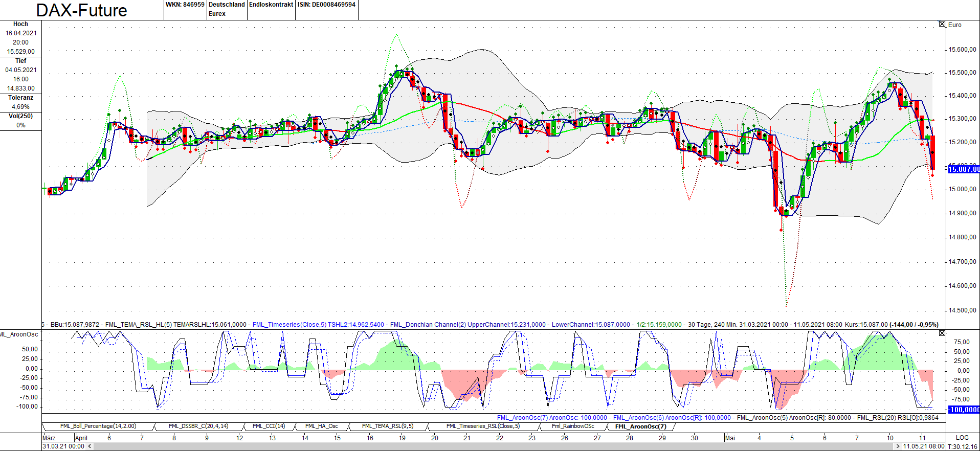Click the Deutschland Eurex exchange field

227,9
